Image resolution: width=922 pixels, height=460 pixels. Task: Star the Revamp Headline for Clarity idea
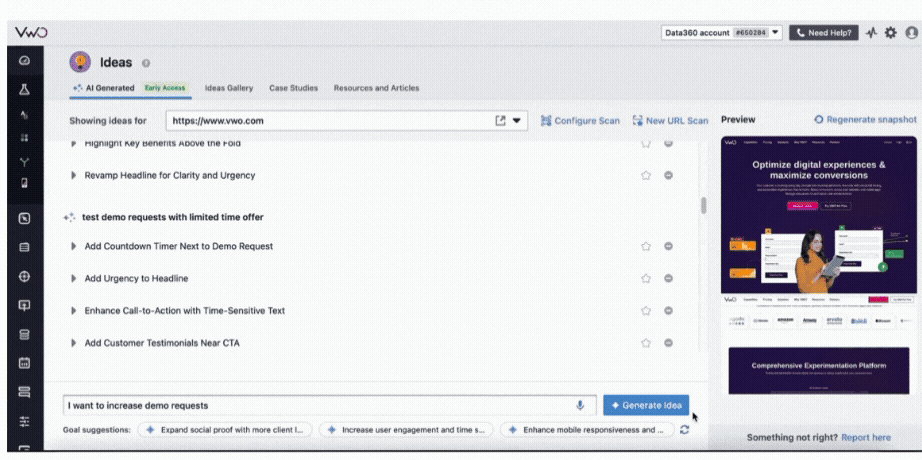click(646, 175)
